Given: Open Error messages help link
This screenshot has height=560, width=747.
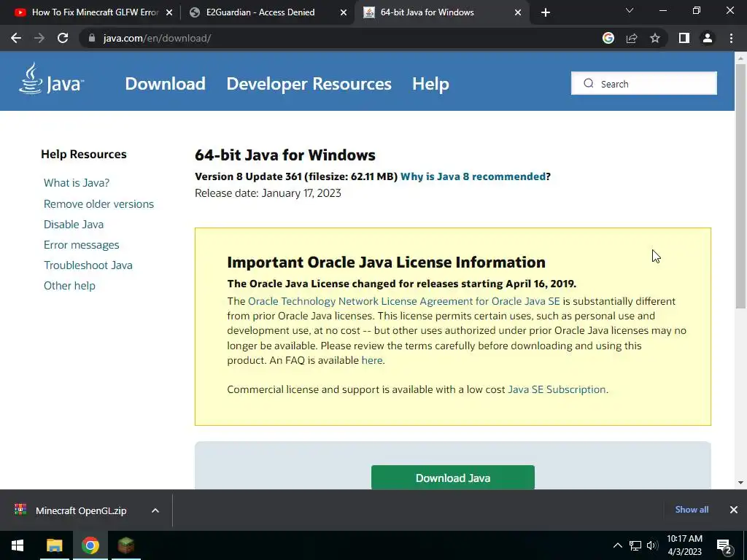Looking at the screenshot, I should point(82,245).
